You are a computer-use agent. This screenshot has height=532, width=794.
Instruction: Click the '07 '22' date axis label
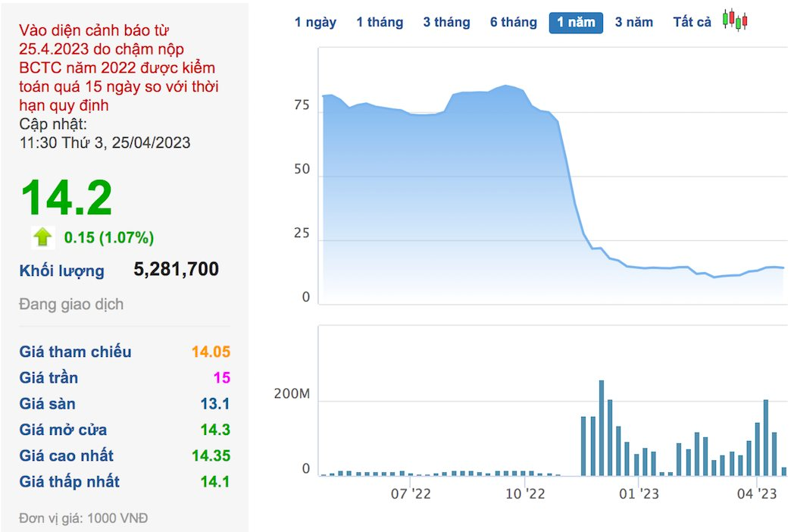(x=411, y=493)
